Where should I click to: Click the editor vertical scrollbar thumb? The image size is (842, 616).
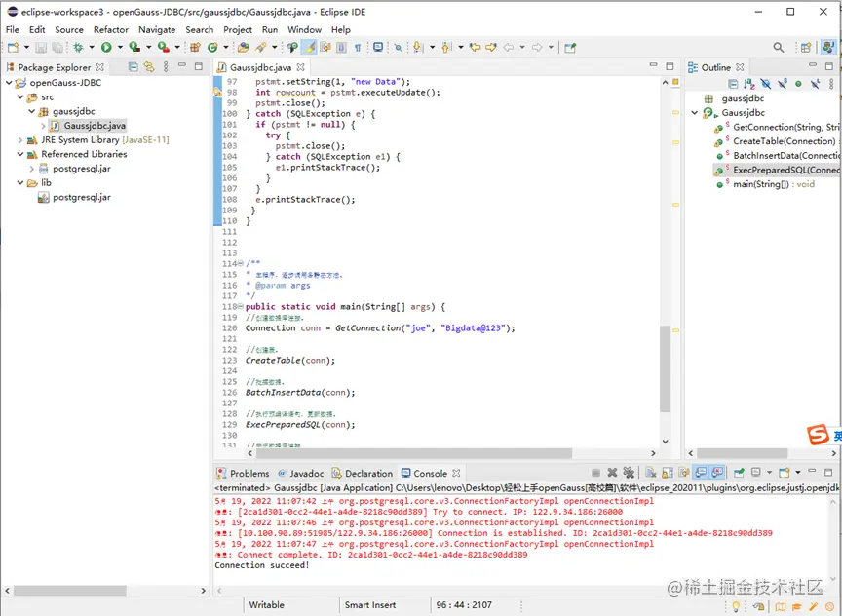click(x=667, y=368)
